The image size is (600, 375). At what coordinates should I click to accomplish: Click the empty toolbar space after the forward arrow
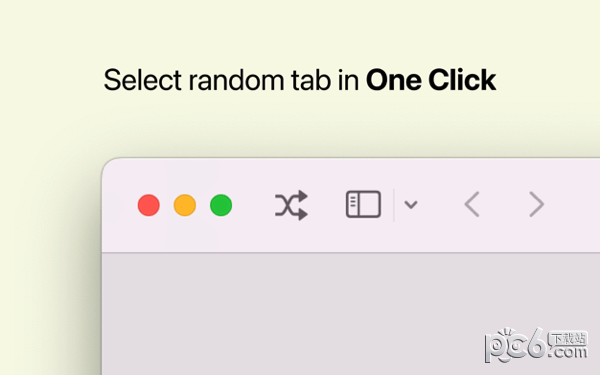[574, 205]
